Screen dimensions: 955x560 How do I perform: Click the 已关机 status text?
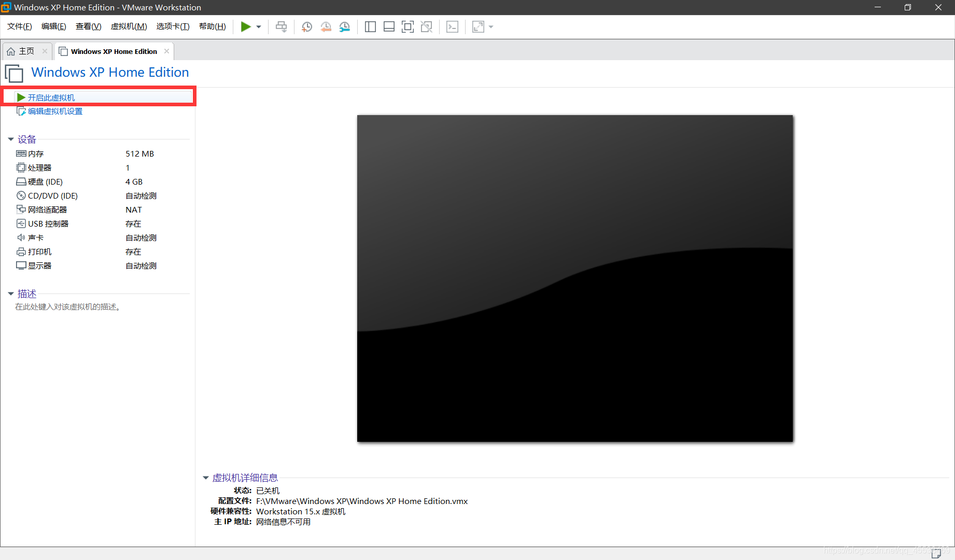click(x=268, y=491)
